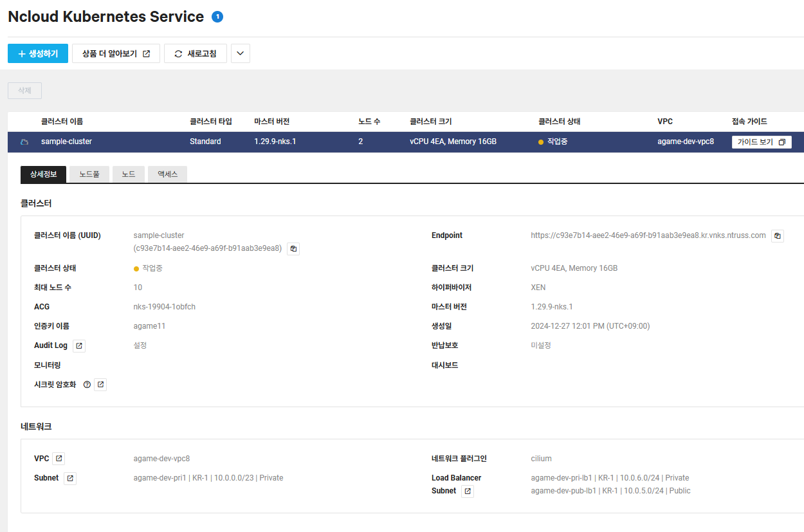Image resolution: width=804 pixels, height=532 pixels.
Task: Click the 생성하기 create button
Action: pyautogui.click(x=38, y=53)
